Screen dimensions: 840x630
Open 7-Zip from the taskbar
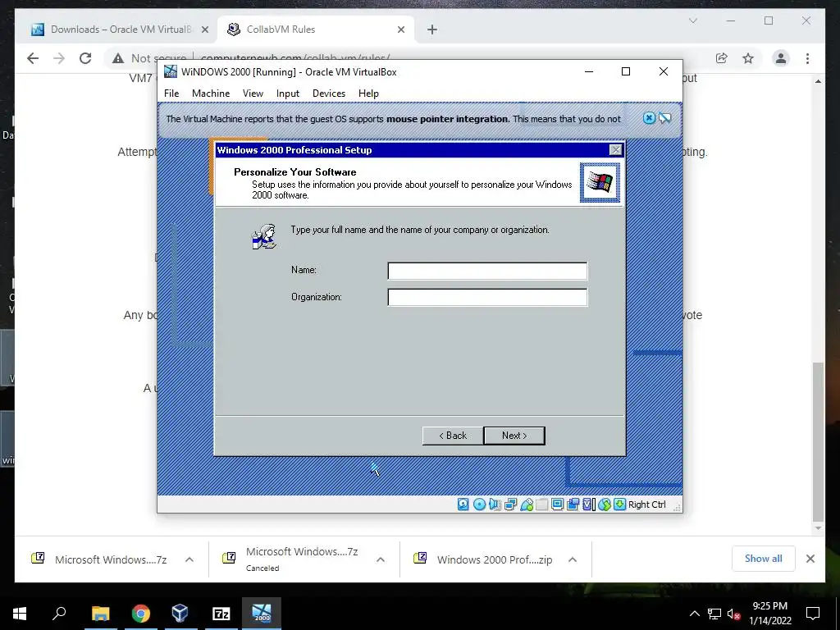[x=221, y=614]
